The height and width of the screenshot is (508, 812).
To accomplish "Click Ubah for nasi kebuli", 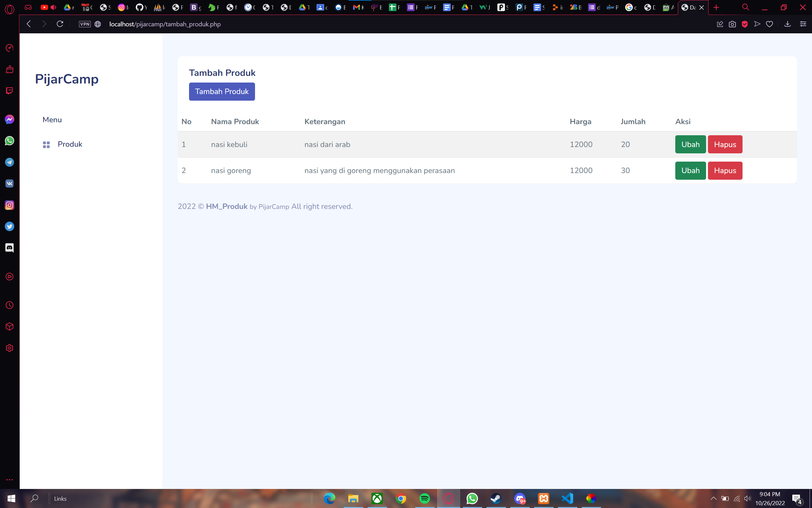I will pos(690,144).
